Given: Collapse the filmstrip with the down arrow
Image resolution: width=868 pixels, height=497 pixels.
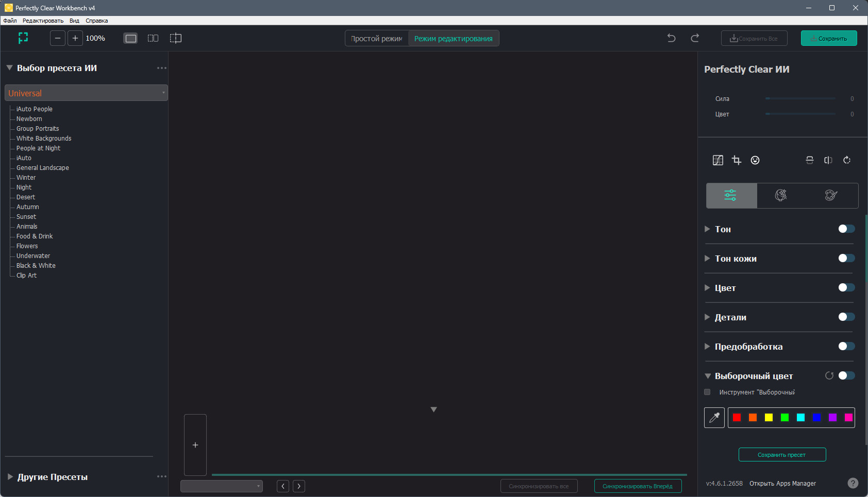Looking at the screenshot, I should pos(433,409).
